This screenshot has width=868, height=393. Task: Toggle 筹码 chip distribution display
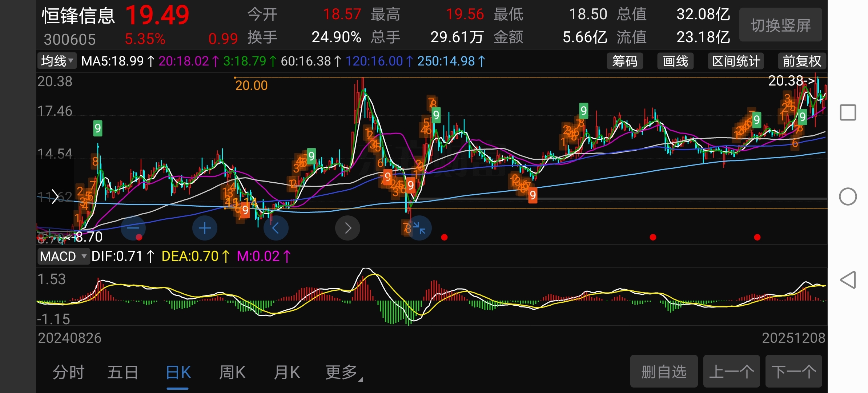[x=624, y=61]
